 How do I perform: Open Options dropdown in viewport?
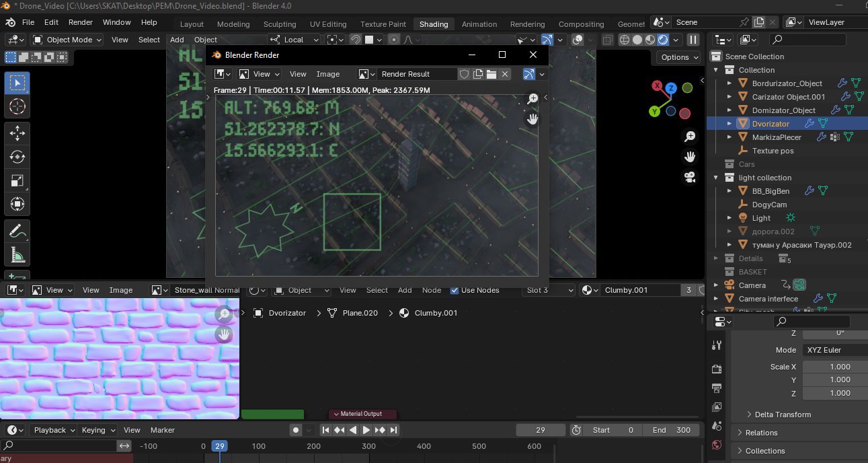(x=679, y=57)
